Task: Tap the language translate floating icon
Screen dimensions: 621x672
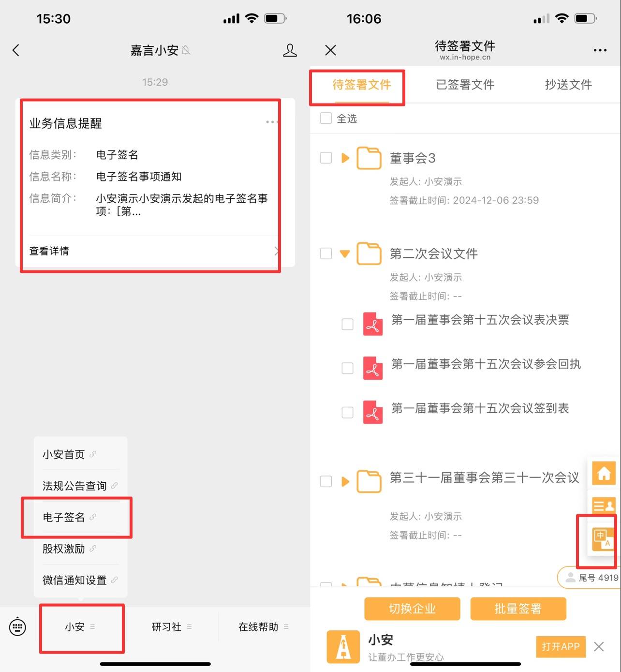Action: click(x=603, y=538)
